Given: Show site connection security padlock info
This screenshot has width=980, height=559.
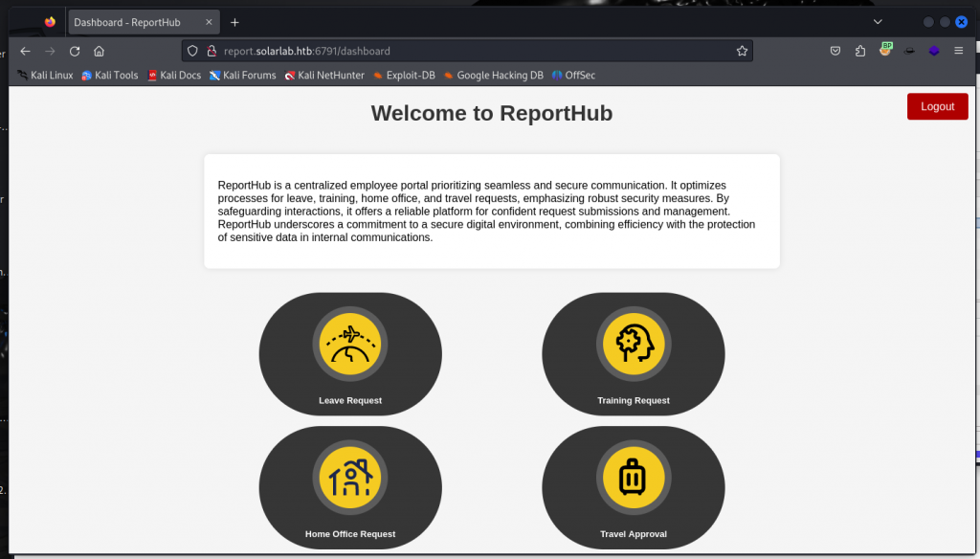Looking at the screenshot, I should pos(212,52).
